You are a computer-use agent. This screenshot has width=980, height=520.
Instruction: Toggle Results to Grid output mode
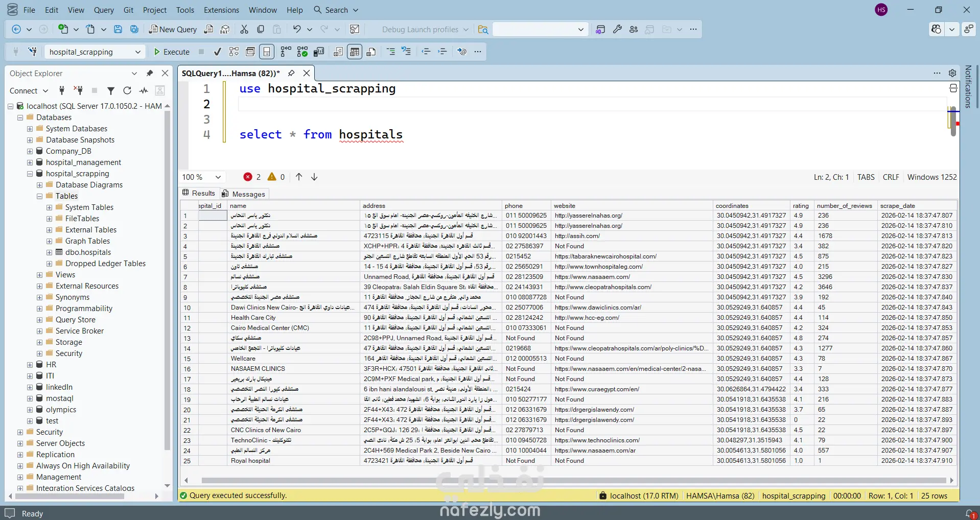[x=355, y=52]
